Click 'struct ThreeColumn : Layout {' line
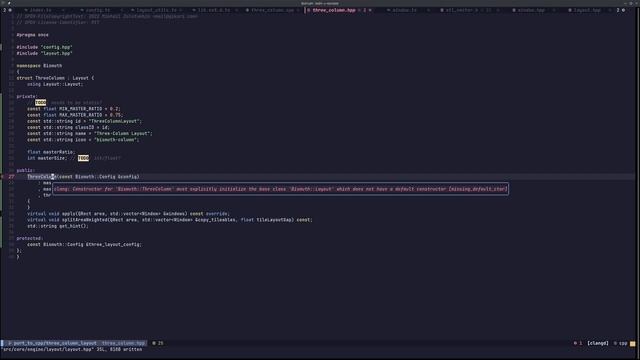The height and width of the screenshot is (360, 640). coord(55,78)
